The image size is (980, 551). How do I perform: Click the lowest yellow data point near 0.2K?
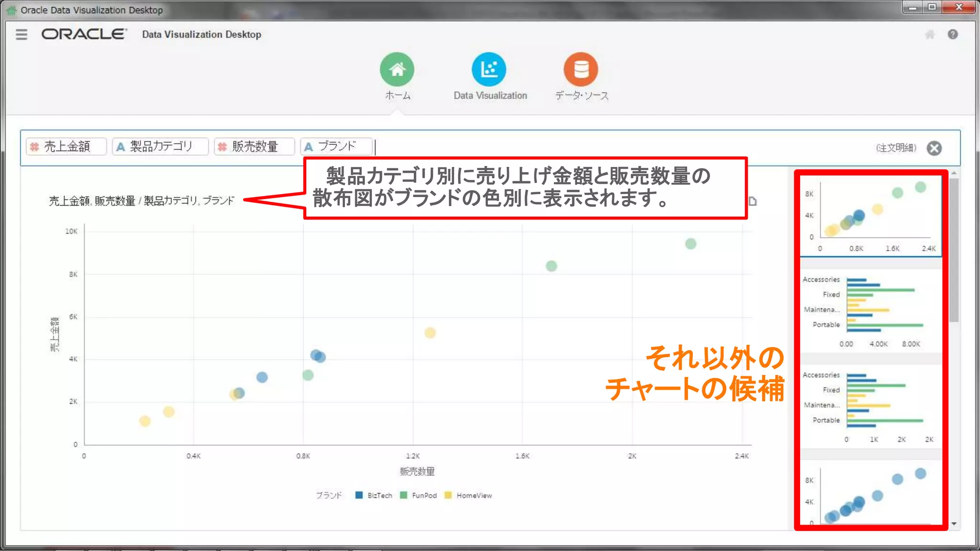[145, 421]
